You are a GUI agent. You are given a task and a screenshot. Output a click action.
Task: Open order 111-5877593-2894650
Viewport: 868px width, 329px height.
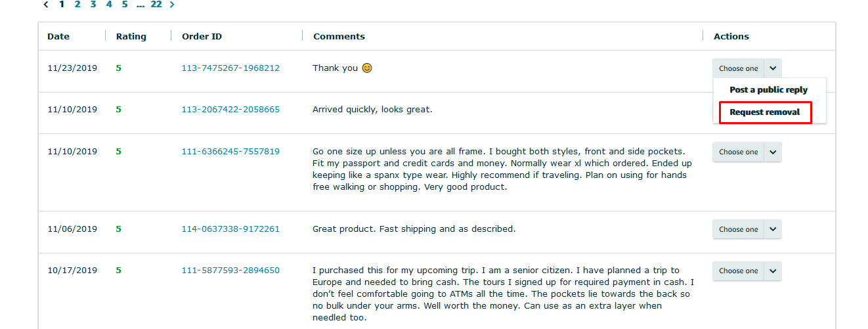coord(230,271)
